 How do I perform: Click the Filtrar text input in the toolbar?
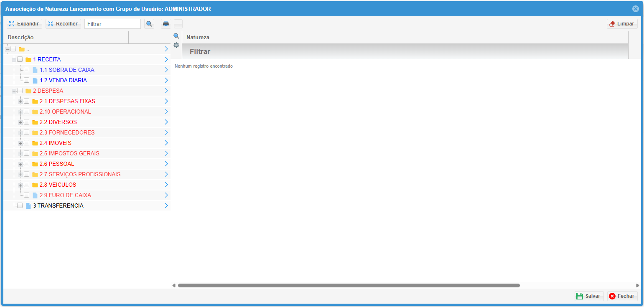point(112,24)
